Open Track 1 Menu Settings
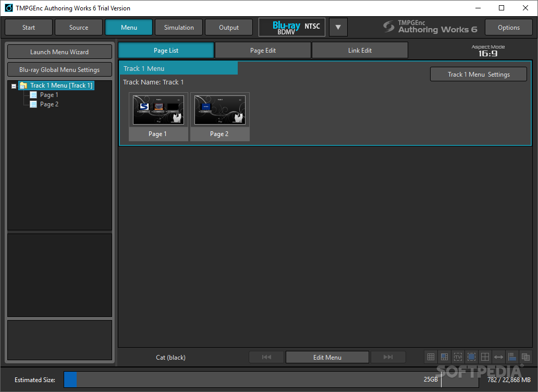This screenshot has height=392, width=538. [x=478, y=74]
